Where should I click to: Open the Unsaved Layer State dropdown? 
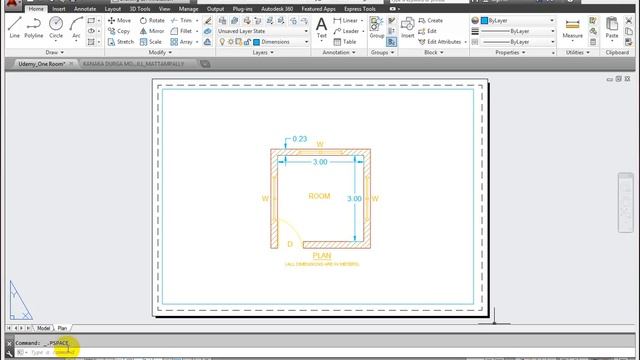pos(262,31)
